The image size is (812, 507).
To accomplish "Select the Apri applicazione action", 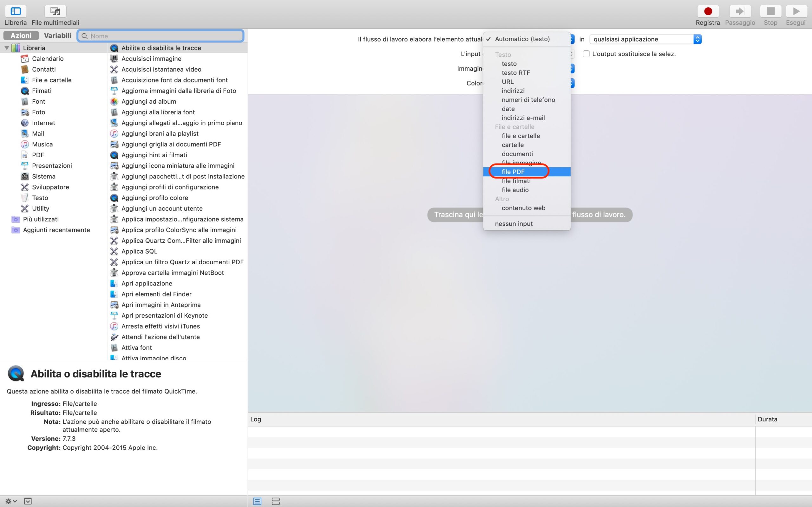I will point(147,283).
